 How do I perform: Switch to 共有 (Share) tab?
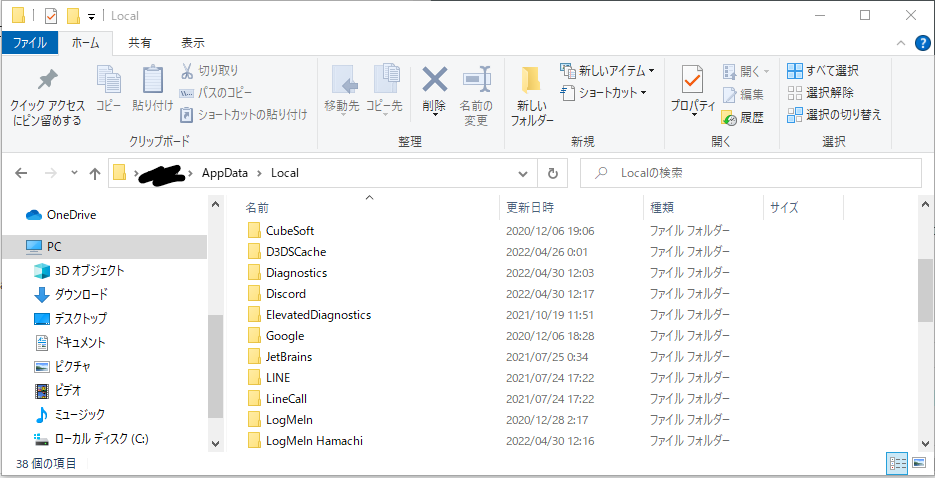click(140, 43)
